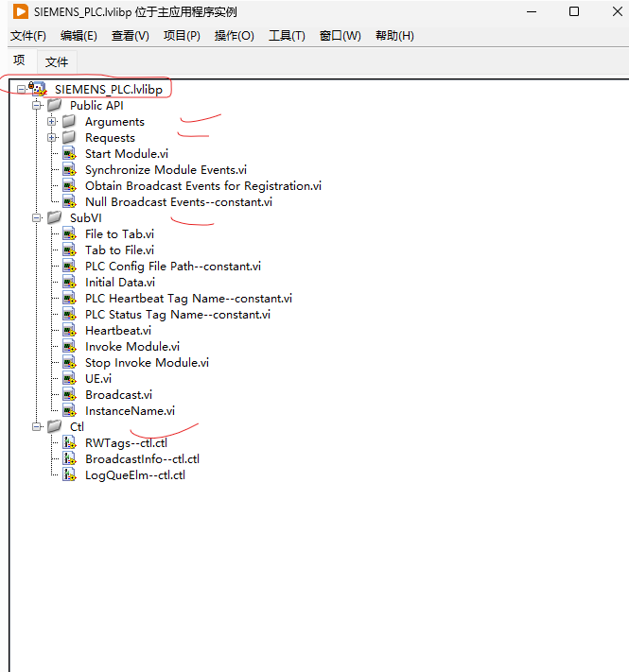Switch to the 文件 tab
The image size is (629, 672).
tap(57, 61)
